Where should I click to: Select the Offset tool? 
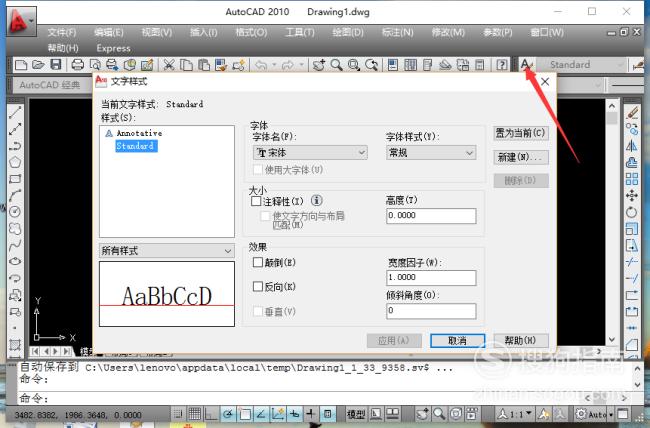point(632,163)
